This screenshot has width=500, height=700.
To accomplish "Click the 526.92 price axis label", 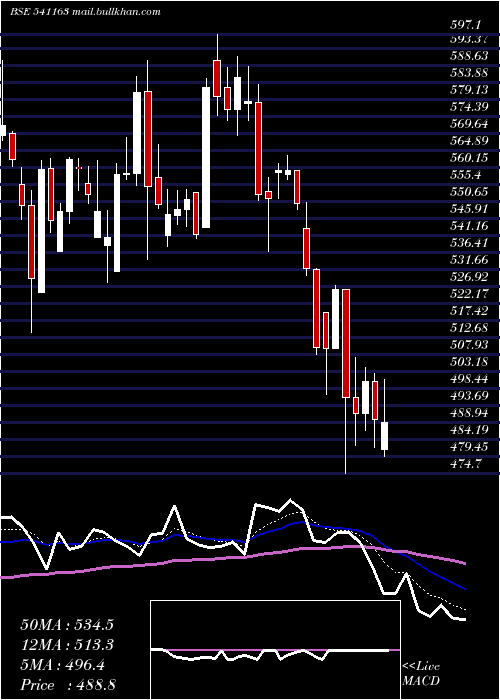I will click(x=468, y=277).
